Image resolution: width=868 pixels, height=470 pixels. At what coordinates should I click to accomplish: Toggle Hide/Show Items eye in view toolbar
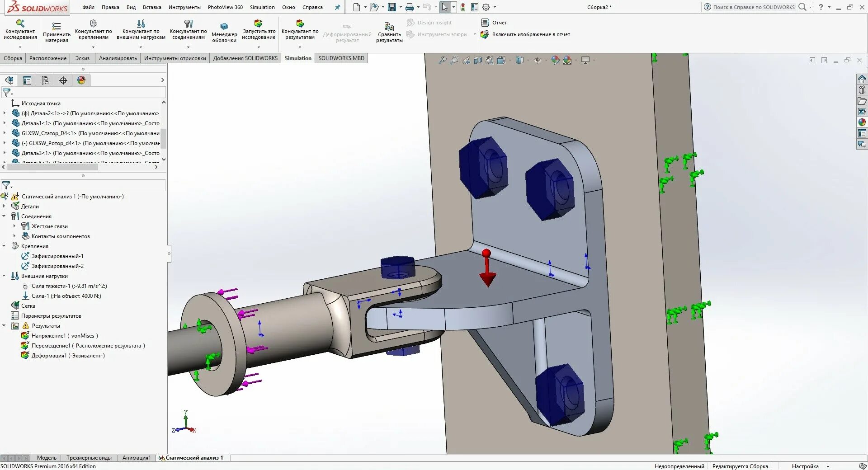537,60
